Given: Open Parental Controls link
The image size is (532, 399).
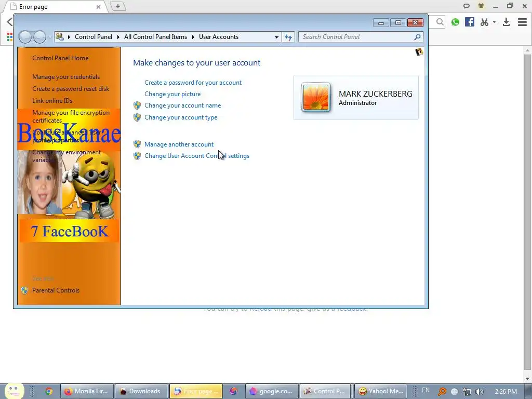Looking at the screenshot, I should [56, 290].
